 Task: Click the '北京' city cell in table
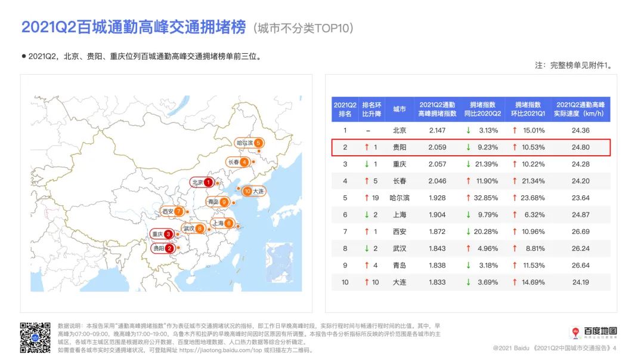click(399, 130)
